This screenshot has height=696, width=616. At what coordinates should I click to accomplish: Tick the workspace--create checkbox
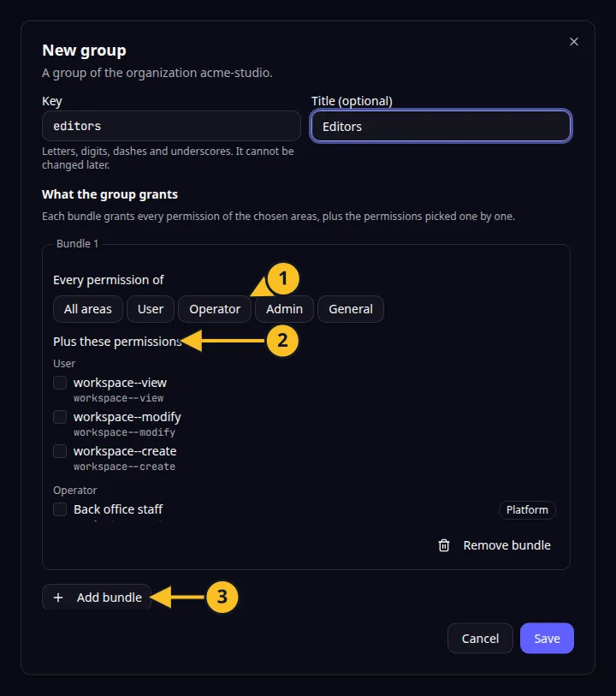point(60,451)
